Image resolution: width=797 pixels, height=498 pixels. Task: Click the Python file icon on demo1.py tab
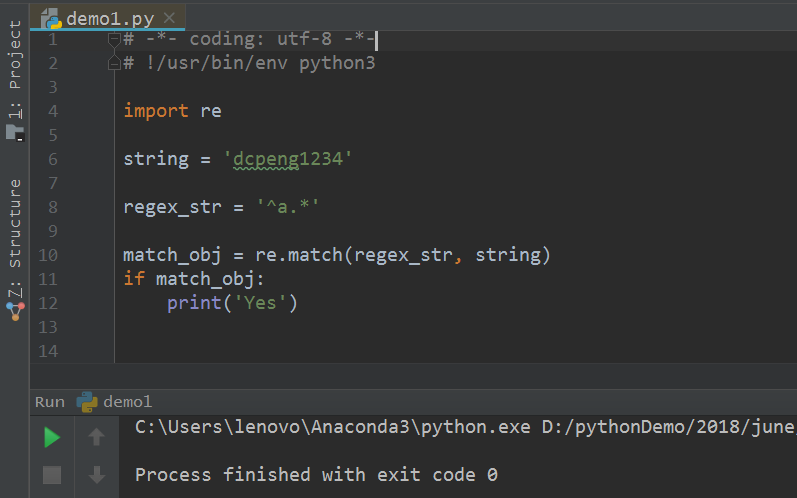51,19
